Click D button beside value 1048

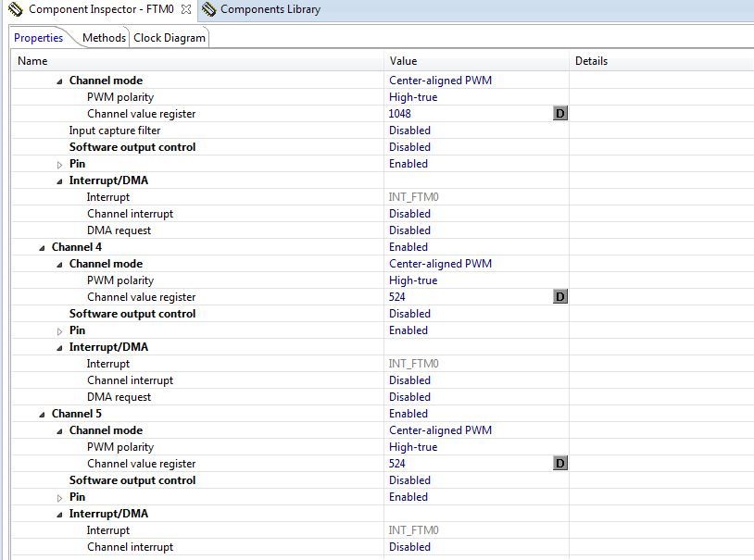559,114
